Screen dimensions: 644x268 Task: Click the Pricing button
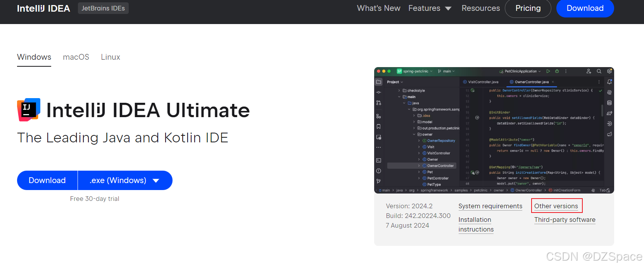coord(528,8)
